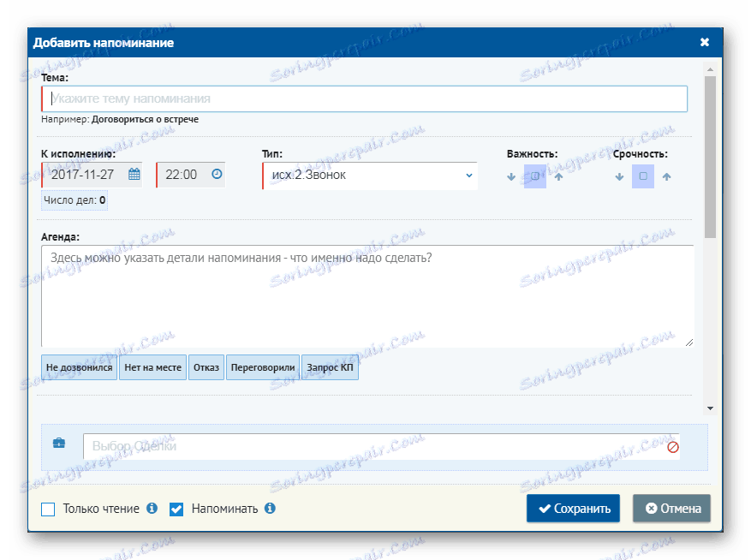Click the briefcase deal icon
Screen dimensions: 751x560
[x=59, y=443]
